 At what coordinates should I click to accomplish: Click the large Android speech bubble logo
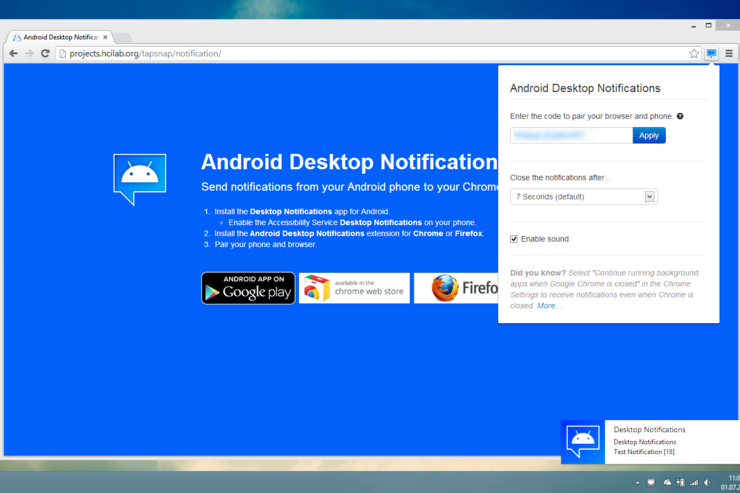tap(140, 179)
